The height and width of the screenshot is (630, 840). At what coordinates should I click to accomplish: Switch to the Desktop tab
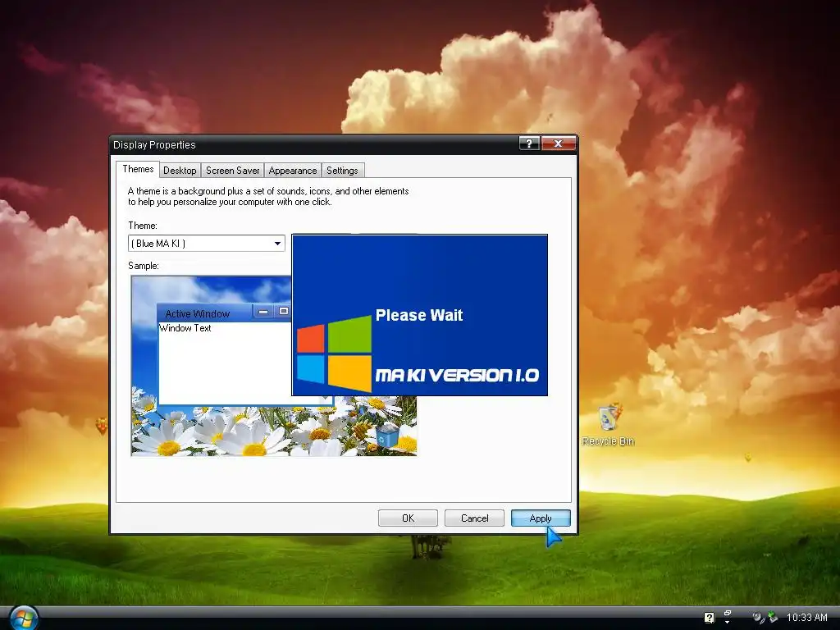(x=180, y=171)
